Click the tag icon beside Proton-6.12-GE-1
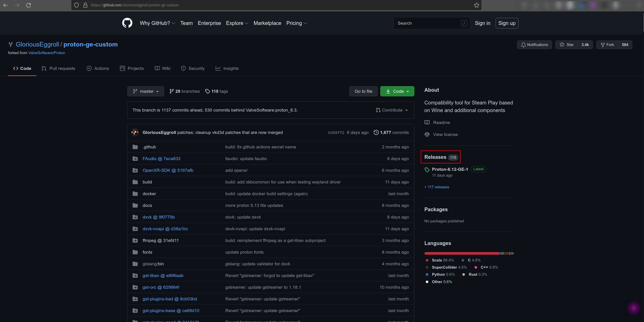This screenshot has width=644, height=322. tap(427, 170)
